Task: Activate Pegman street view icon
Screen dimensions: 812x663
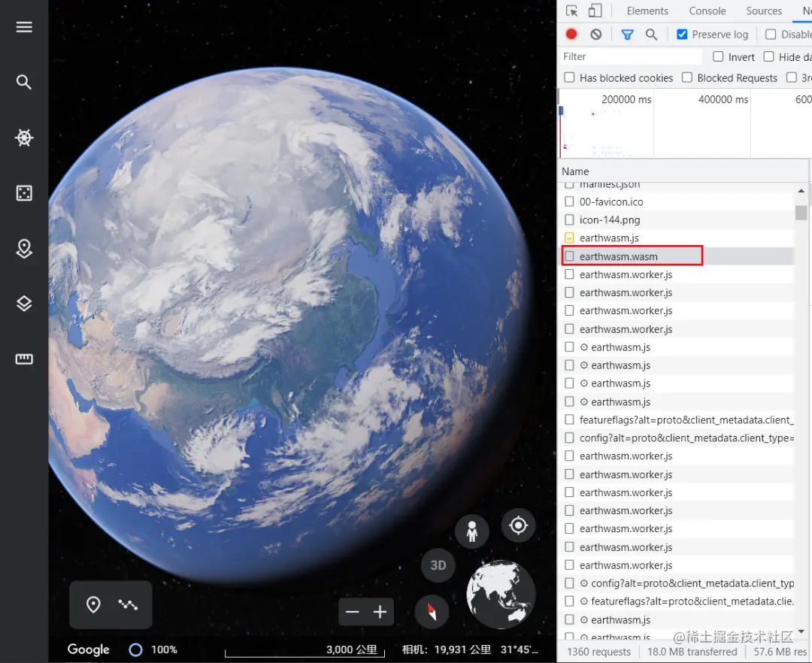Action: 471,531
